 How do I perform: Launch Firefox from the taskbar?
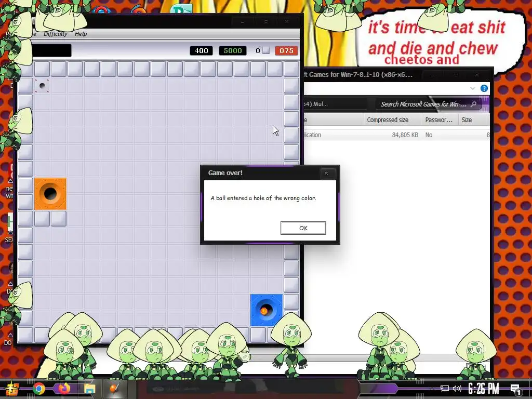[x=64, y=389]
